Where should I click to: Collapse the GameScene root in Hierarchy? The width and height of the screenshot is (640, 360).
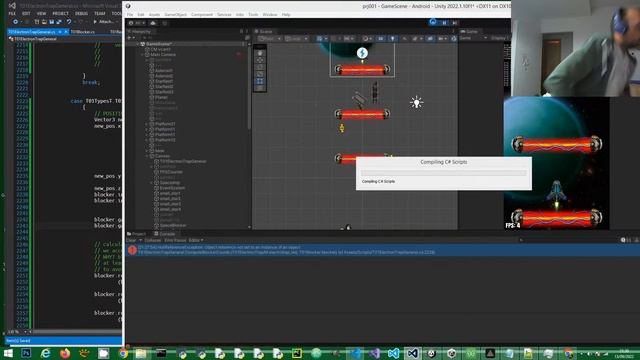138,44
